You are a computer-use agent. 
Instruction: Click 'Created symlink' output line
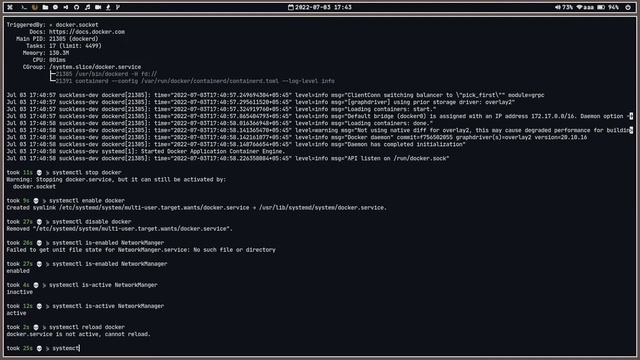196,208
